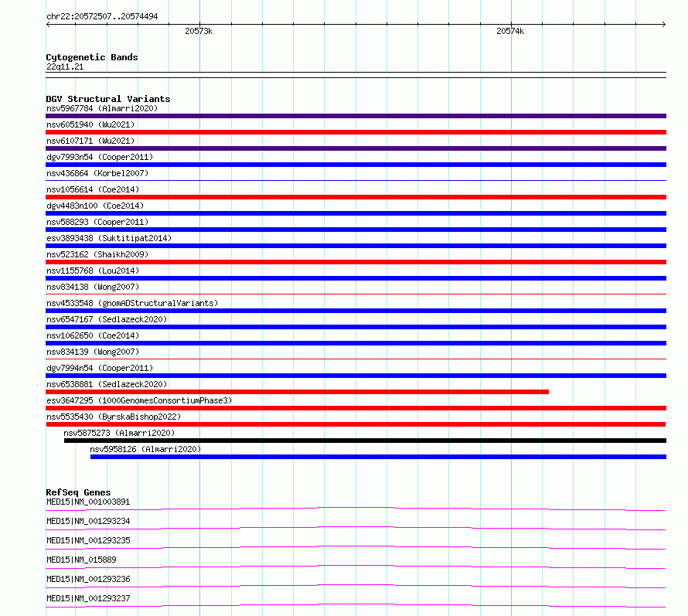The image size is (688, 616).
Task: Click the nsv1155768 (Lou2014) label
Action: (x=93, y=271)
